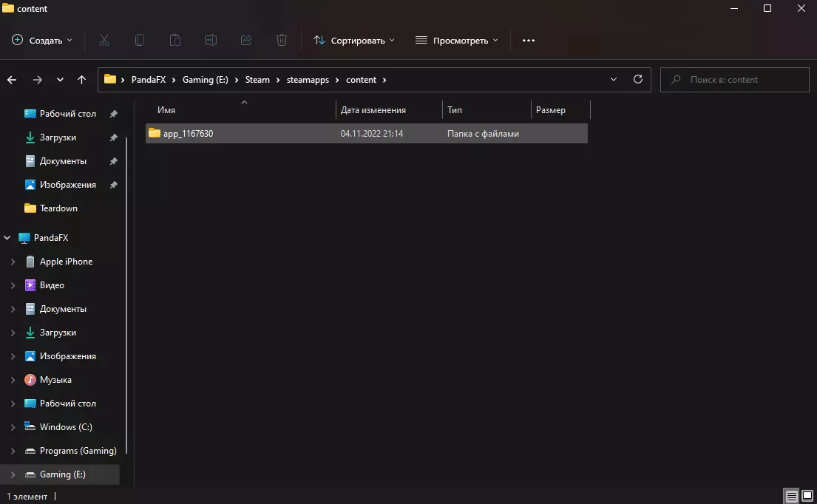Viewport: 817px width, 504px height.
Task: Click date 04.11.2022 21:14 cell
Action: (372, 134)
